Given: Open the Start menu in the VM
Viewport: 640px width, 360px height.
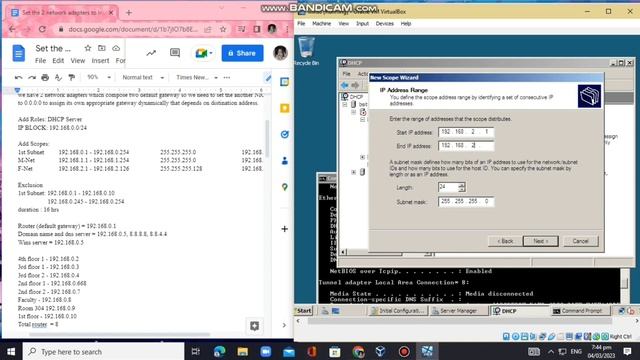Looking at the screenshot, I should pyautogui.click(x=303, y=311).
